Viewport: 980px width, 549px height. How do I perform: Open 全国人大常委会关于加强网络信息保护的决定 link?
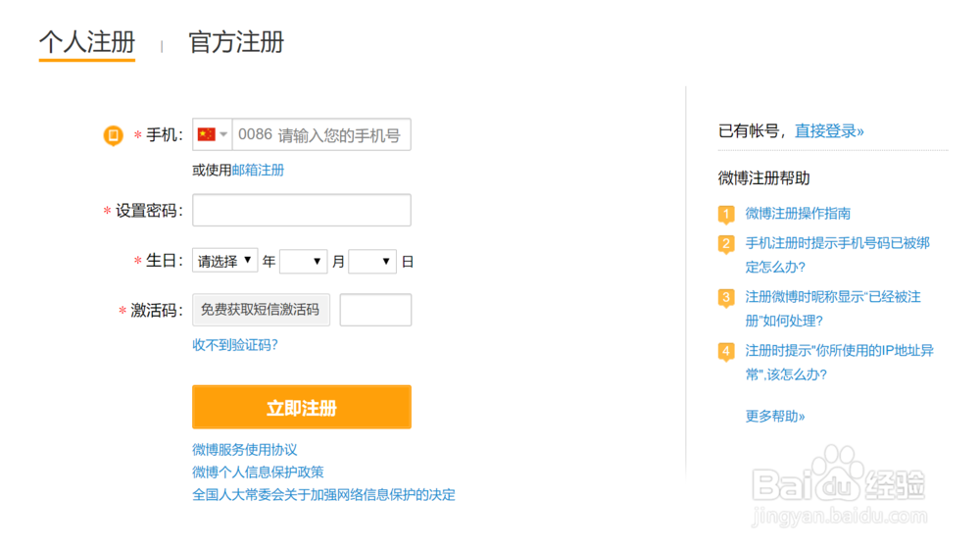tap(323, 495)
